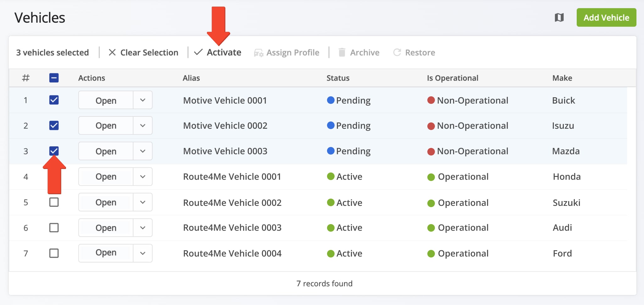The height and width of the screenshot is (305, 644).
Task: Click the Audi make cell
Action: [562, 228]
